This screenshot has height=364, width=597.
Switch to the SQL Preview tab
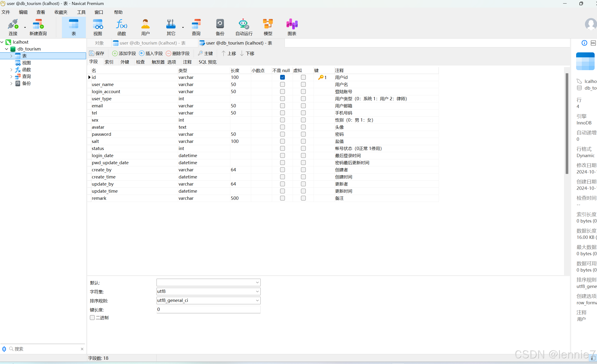coord(207,62)
